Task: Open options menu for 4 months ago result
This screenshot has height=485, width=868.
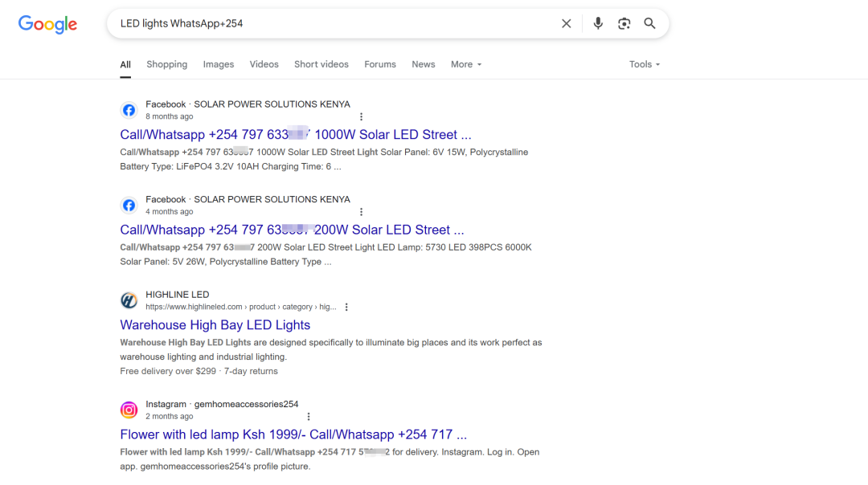Action: click(361, 212)
